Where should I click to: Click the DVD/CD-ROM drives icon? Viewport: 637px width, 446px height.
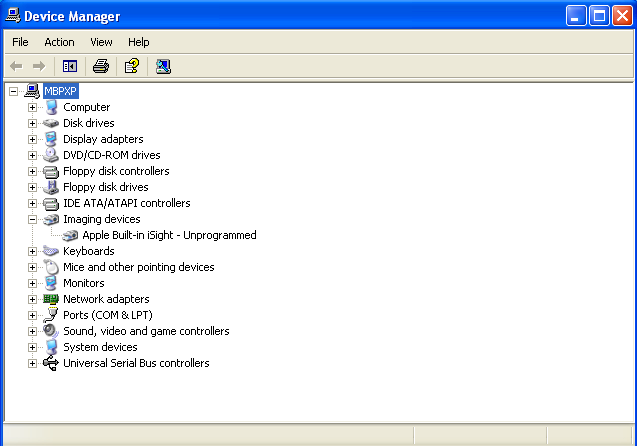[51, 155]
